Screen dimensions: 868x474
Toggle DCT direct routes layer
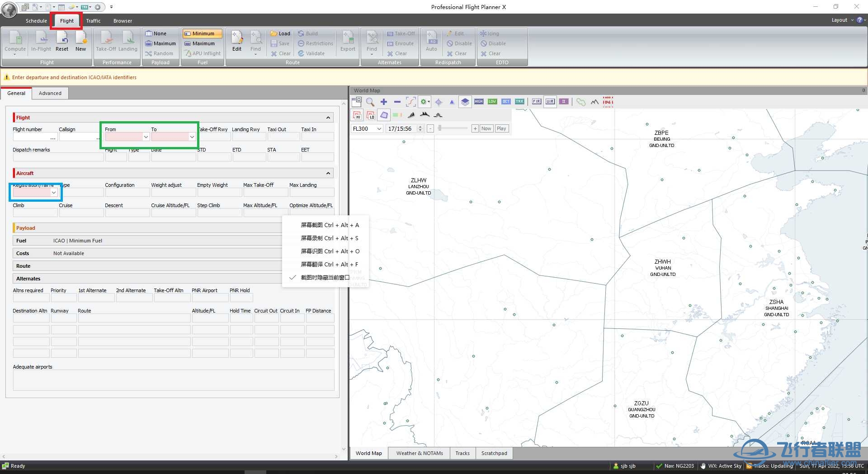(x=506, y=102)
